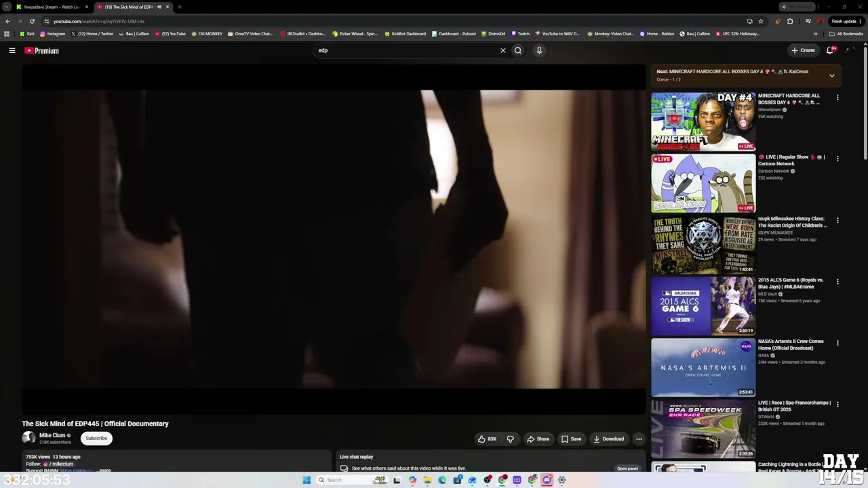Open Windows Settings gear on taskbar
The width and height of the screenshot is (868, 488).
click(x=562, y=480)
